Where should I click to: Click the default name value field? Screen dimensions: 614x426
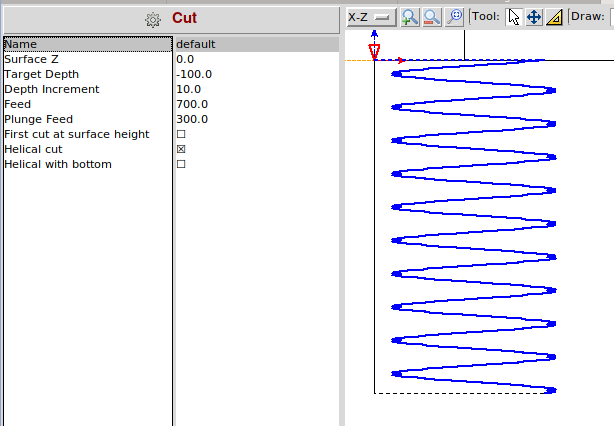[x=196, y=44]
